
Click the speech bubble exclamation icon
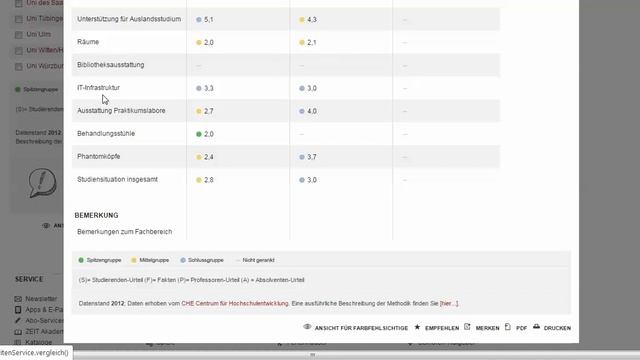pyautogui.click(x=42, y=183)
